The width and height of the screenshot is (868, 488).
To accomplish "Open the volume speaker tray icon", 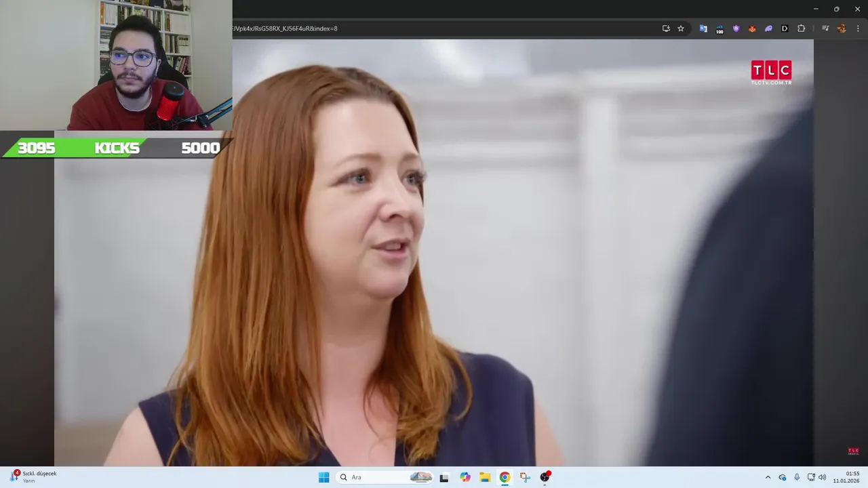I will (x=823, y=477).
